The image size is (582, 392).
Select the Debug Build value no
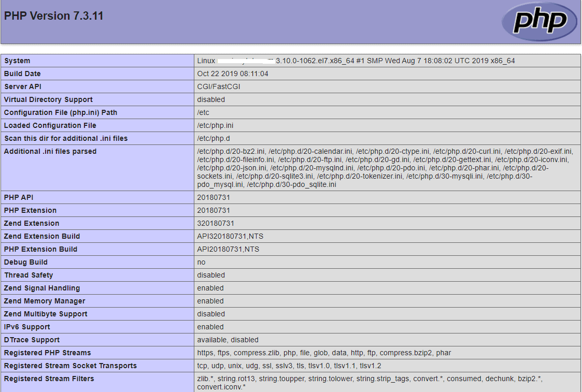201,263
